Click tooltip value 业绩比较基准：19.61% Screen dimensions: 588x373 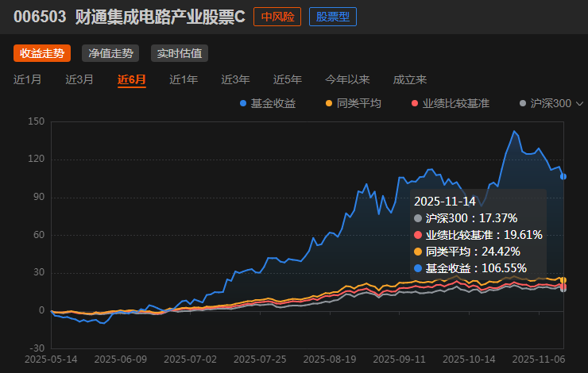point(478,235)
